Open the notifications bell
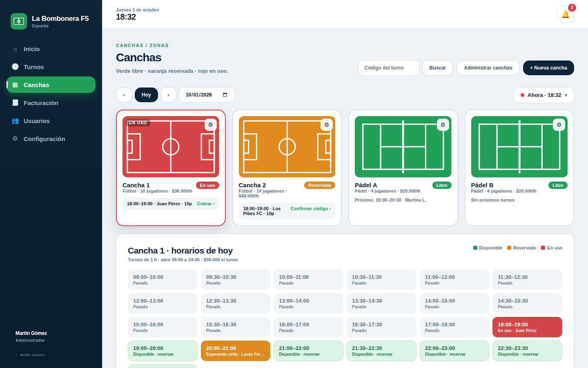 coord(566,14)
